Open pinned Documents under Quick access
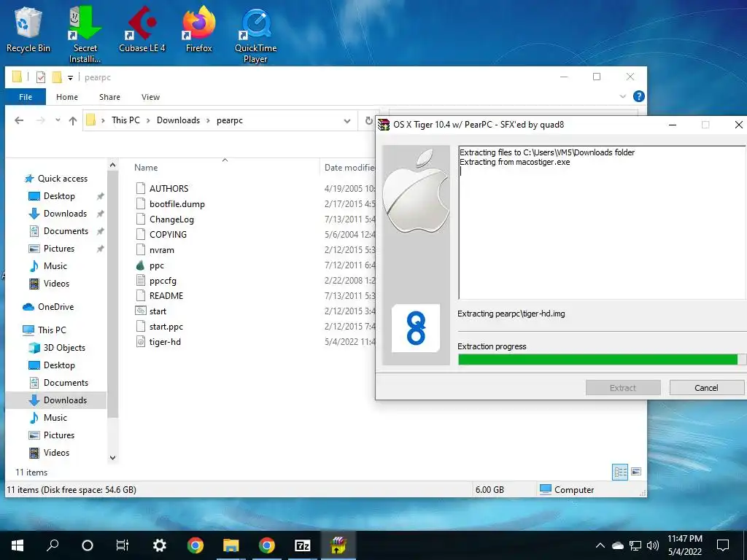Viewport: 747px width, 560px height. pos(66,231)
